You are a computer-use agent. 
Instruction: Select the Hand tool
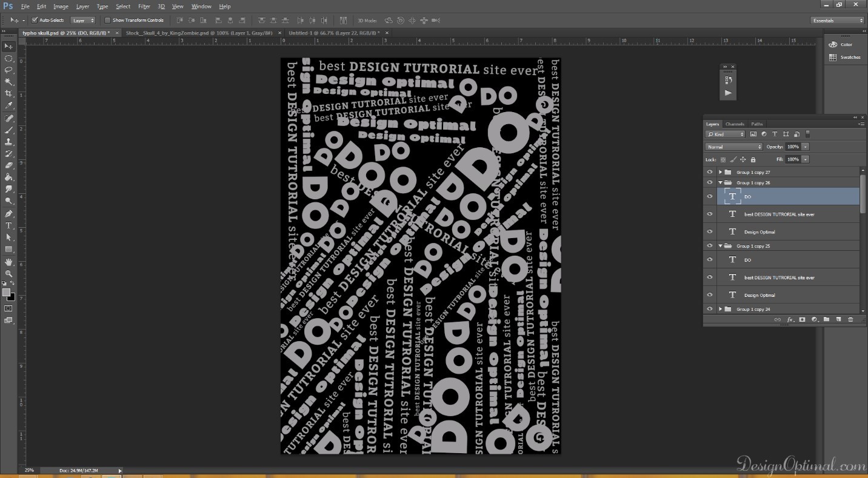pyautogui.click(x=8, y=262)
